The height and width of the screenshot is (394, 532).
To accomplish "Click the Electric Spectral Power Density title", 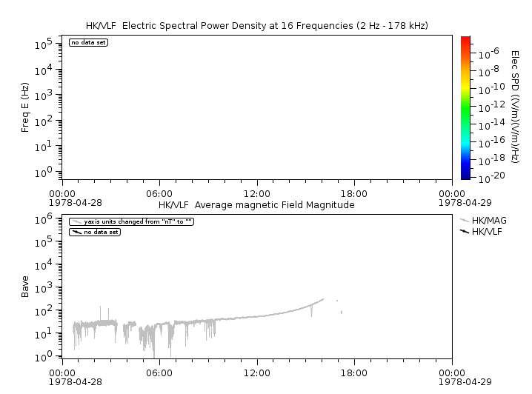I will click(256, 26).
